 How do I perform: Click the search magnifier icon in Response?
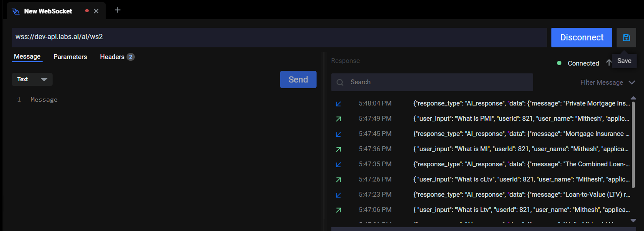[340, 82]
